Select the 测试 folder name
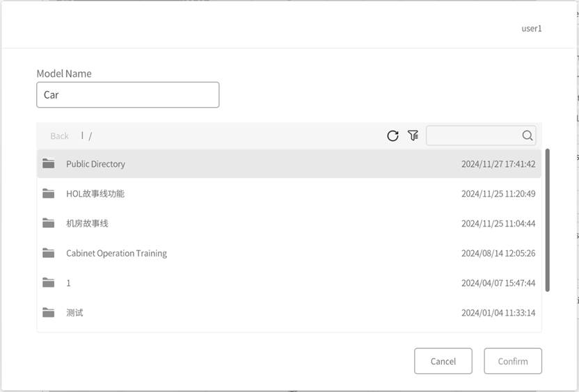Screen dimensions: 579x392 (x=74, y=313)
